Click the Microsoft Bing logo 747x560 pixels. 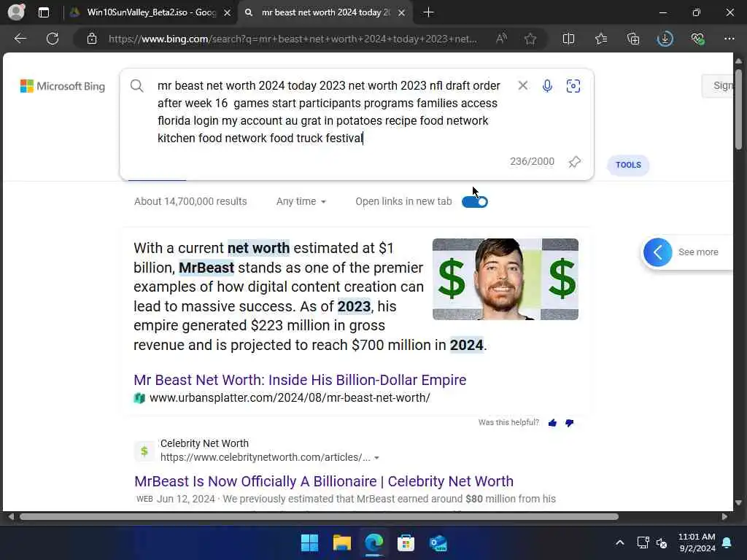coord(63,86)
